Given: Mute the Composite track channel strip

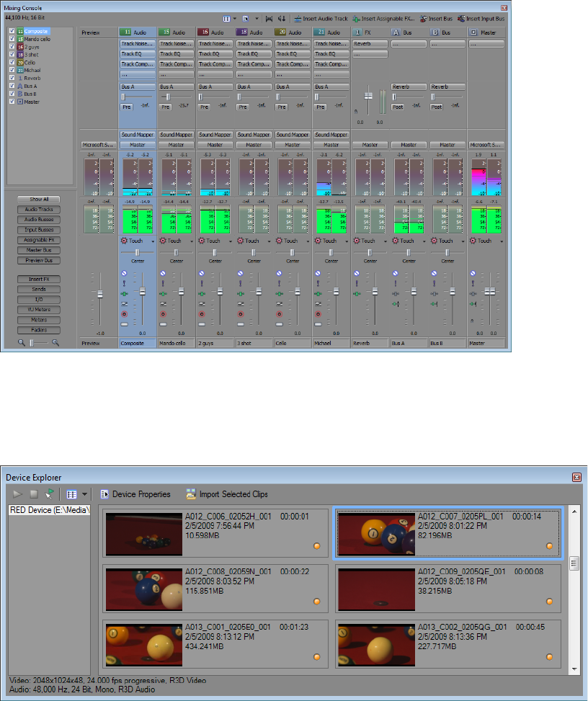Looking at the screenshot, I should pos(124,274).
